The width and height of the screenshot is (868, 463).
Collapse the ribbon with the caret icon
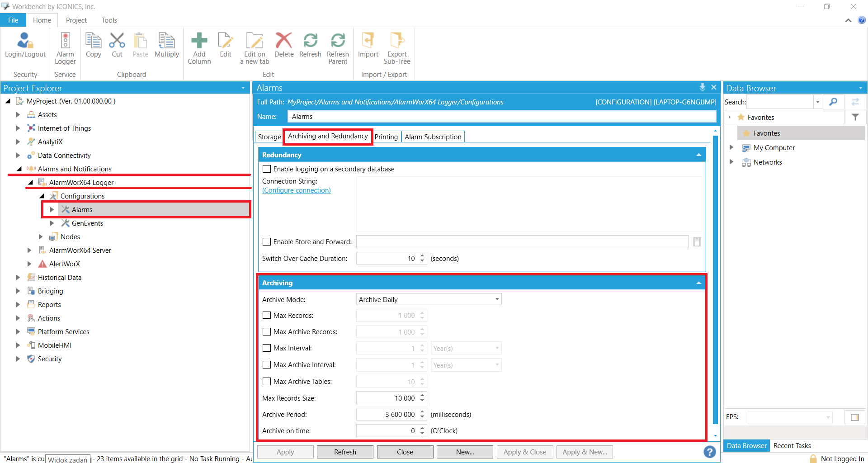[x=848, y=20]
